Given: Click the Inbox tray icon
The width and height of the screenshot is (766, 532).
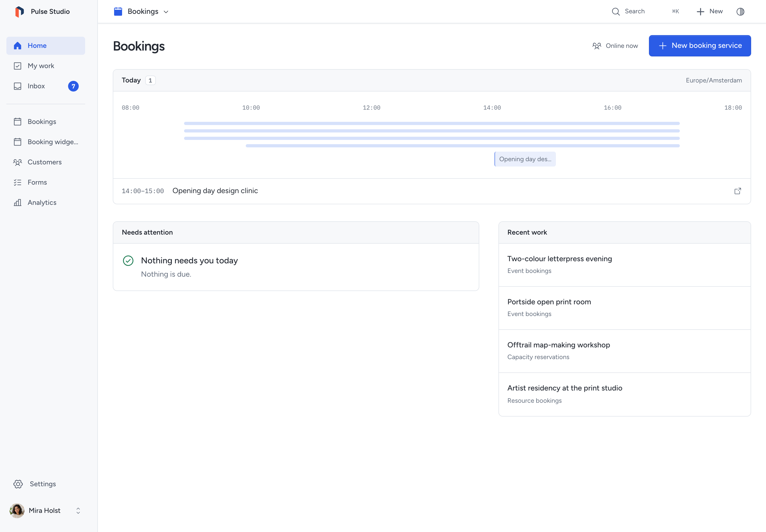Looking at the screenshot, I should coord(18,86).
